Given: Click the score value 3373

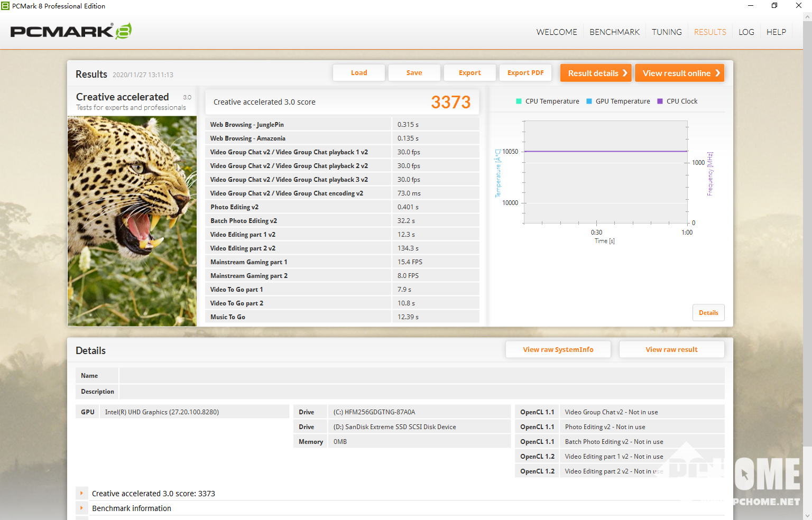Looking at the screenshot, I should tap(451, 102).
